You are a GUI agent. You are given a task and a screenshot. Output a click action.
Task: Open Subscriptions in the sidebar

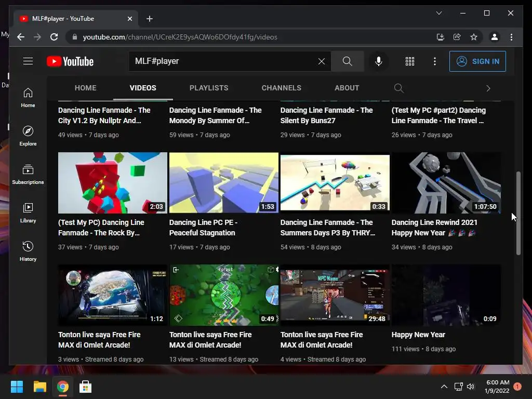28,175
